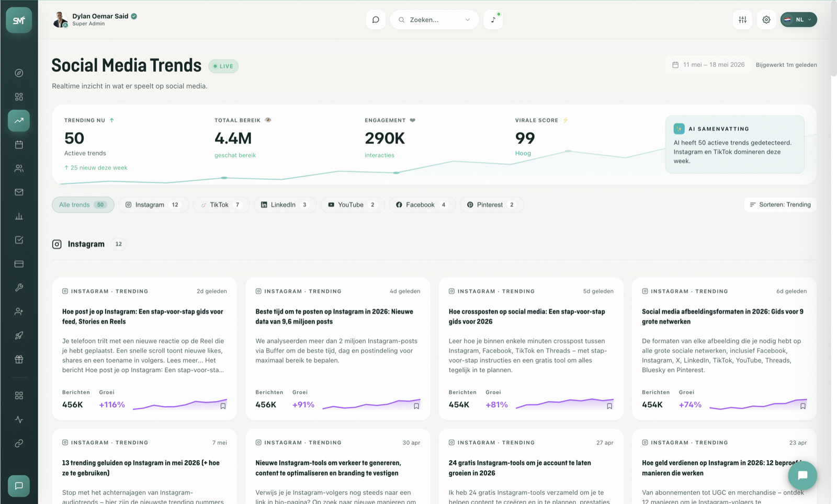
Task: Open the Sorteren: Trending dropdown
Action: coord(780,204)
